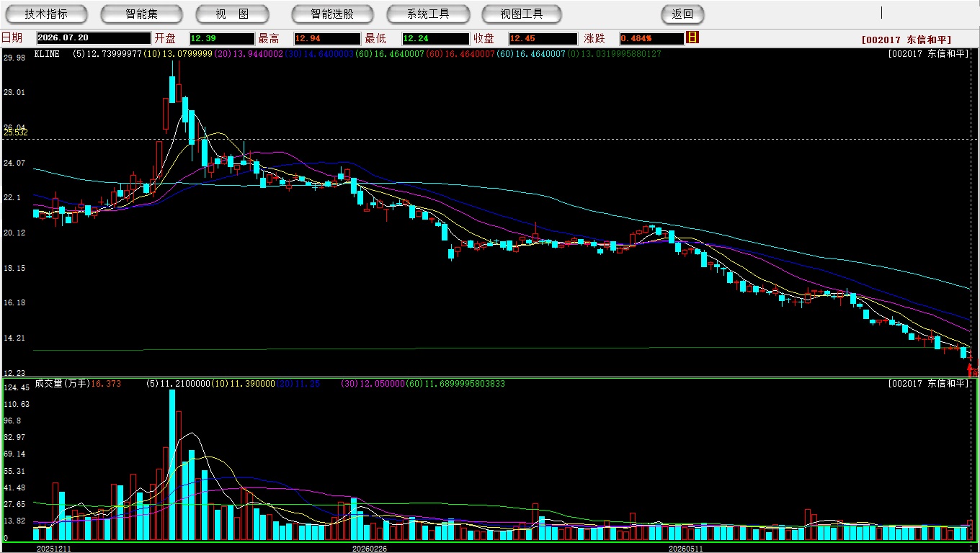Click the yellow 日 period icon
This screenshot has width=980, height=553.
point(692,37)
